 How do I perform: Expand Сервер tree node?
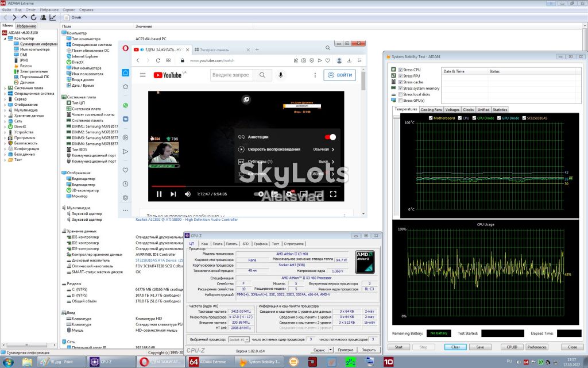(x=5, y=99)
